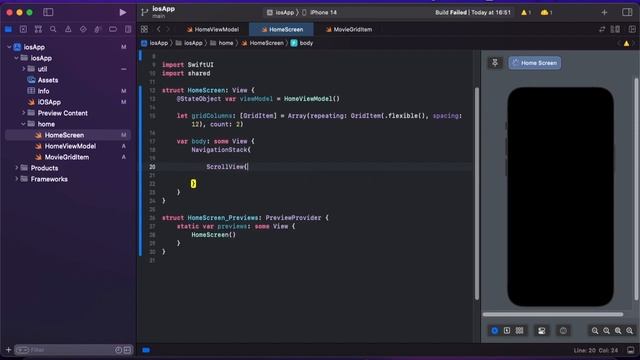Image resolution: width=640 pixels, height=360 pixels.
Task: Show the cloud warning count in toolbar
Action: pyautogui.click(x=547, y=13)
